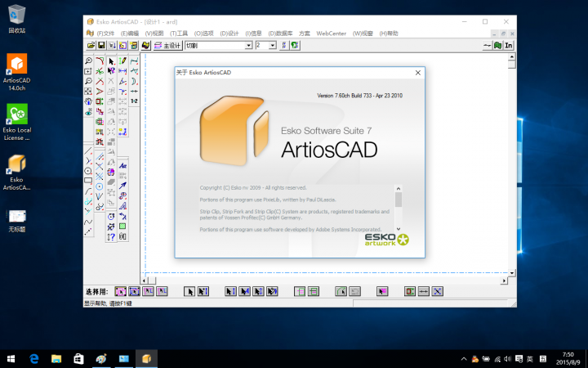Click the ArtiosCAD taskbar button
The image size is (588, 368).
pos(146,359)
